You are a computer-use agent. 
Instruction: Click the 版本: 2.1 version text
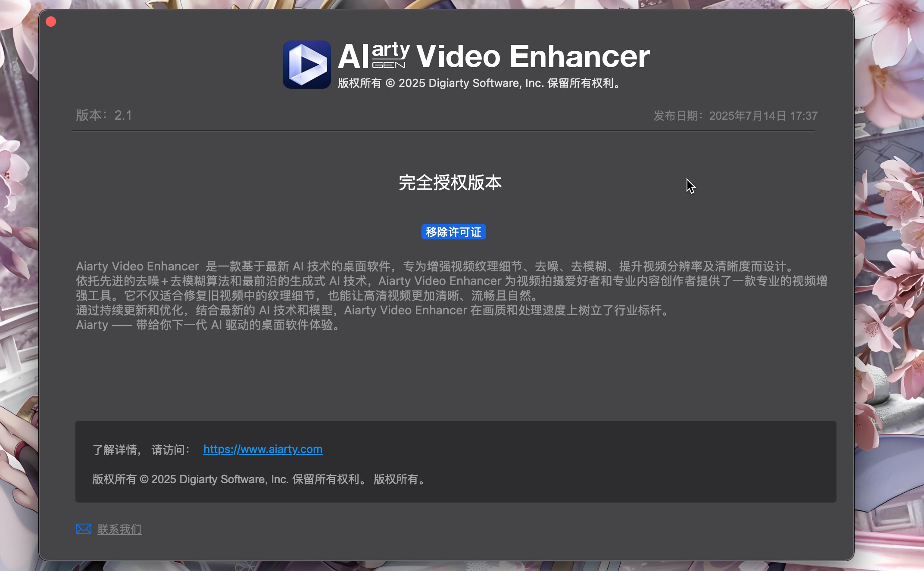click(x=104, y=115)
